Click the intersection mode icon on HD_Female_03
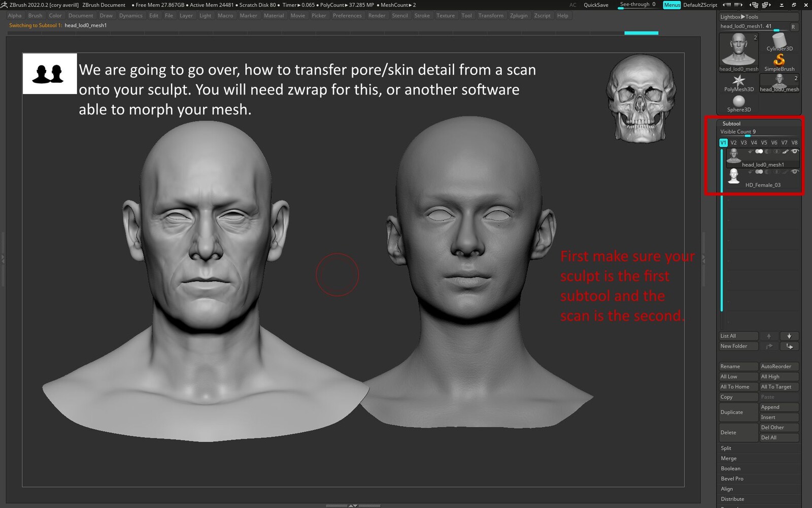 pos(776,172)
